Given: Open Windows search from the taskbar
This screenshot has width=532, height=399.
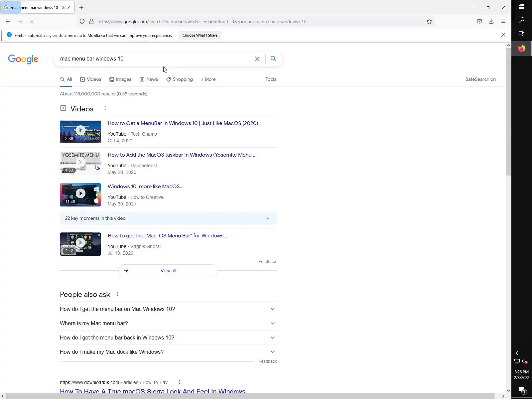Looking at the screenshot, I should point(522,20).
